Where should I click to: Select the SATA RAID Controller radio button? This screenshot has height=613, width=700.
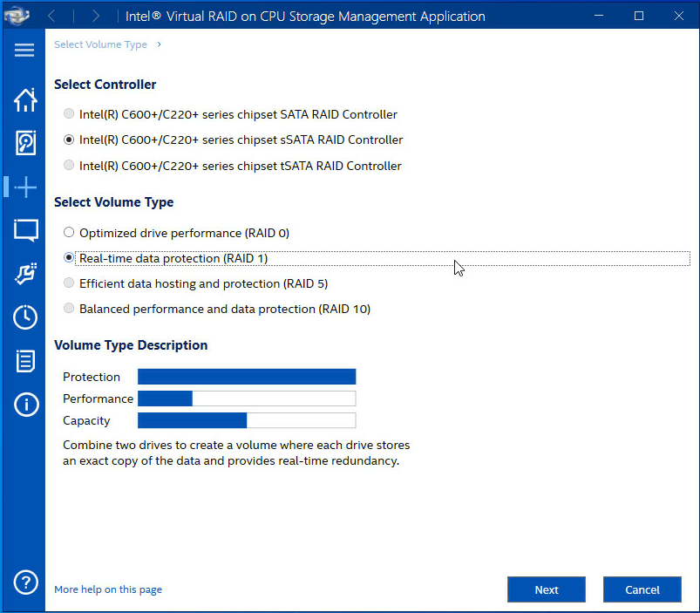(x=69, y=113)
